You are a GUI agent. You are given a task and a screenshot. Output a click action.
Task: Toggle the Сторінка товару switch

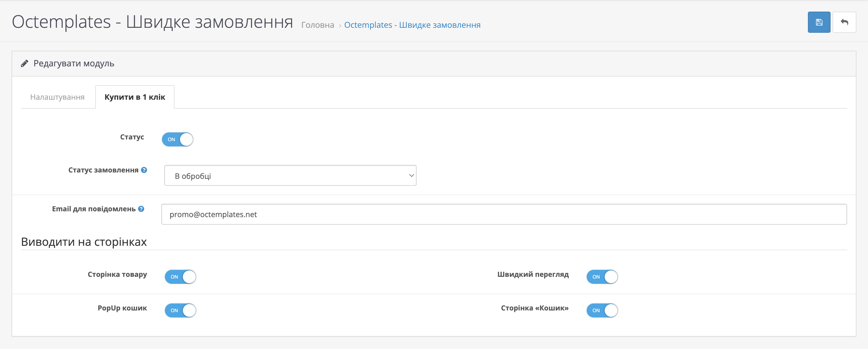point(180,277)
